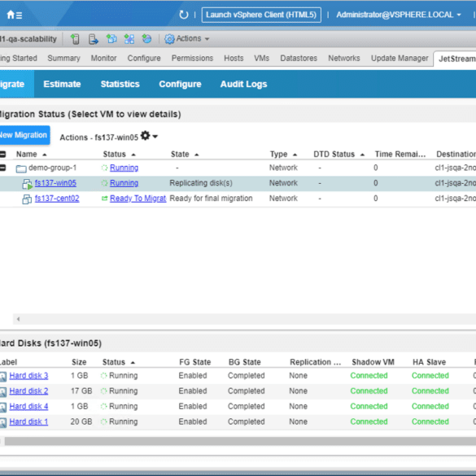Switch to the Summary tab

tap(63, 58)
